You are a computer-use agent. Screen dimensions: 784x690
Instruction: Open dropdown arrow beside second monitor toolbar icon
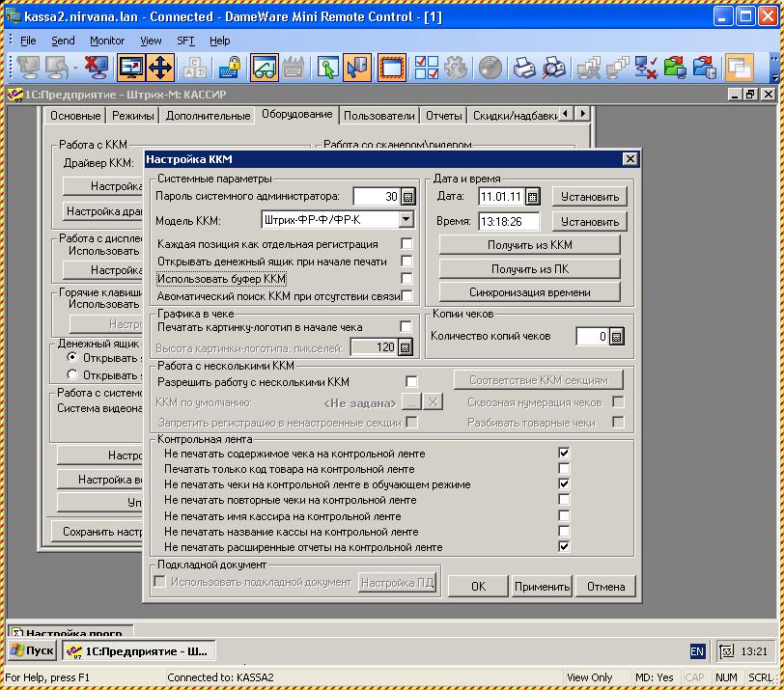(75, 68)
